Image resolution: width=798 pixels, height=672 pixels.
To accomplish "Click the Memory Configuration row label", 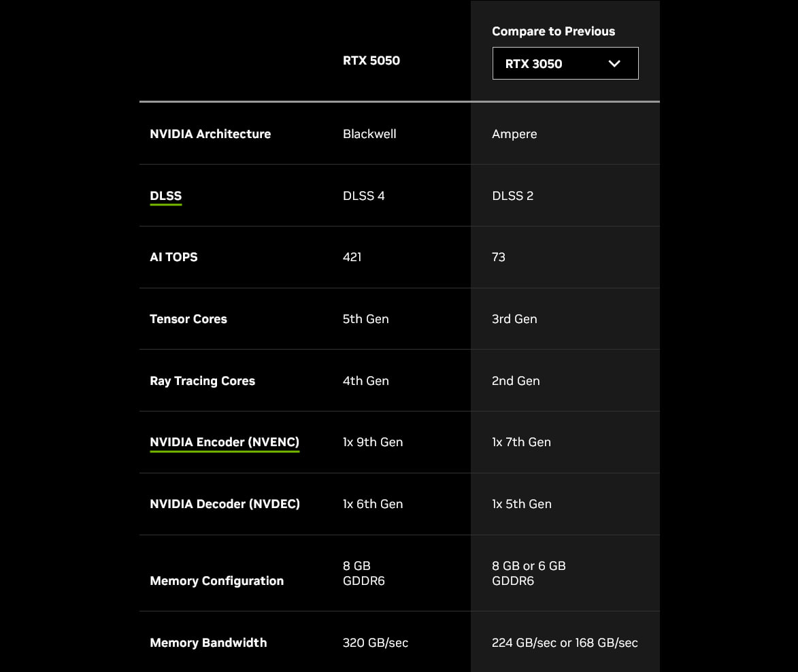I will pyautogui.click(x=216, y=581).
